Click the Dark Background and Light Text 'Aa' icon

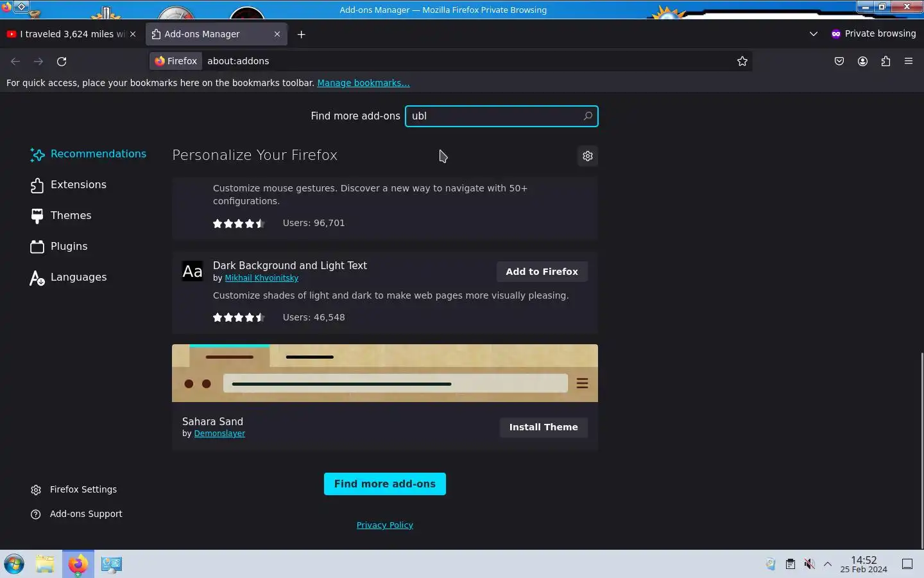click(193, 272)
